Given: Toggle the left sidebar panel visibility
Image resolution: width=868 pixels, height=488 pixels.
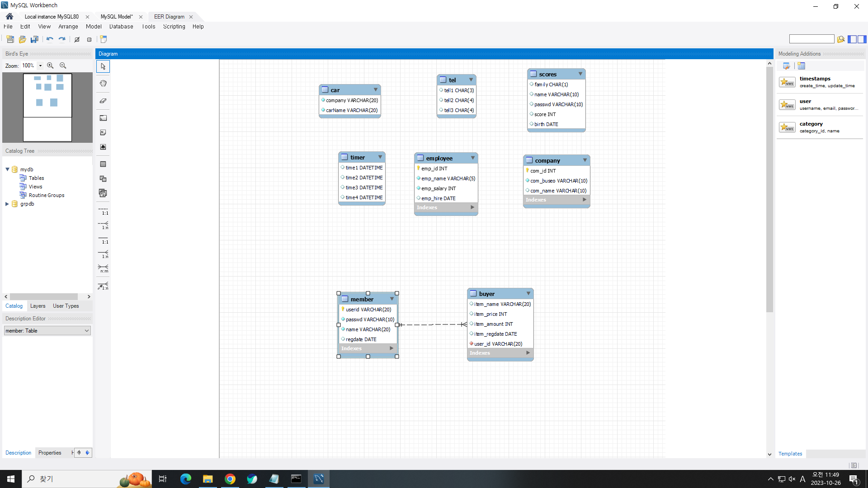Looking at the screenshot, I should (x=852, y=39).
